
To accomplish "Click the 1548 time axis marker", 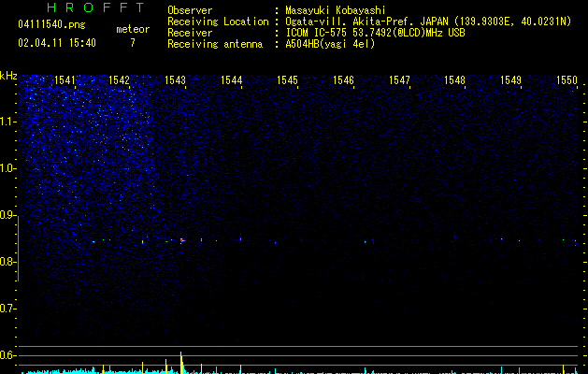I will tap(454, 80).
